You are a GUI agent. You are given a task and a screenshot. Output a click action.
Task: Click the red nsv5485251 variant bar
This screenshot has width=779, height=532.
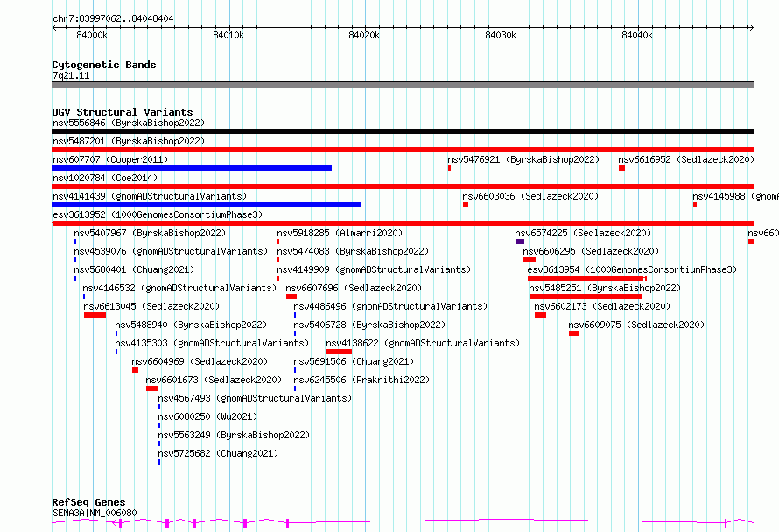click(586, 297)
